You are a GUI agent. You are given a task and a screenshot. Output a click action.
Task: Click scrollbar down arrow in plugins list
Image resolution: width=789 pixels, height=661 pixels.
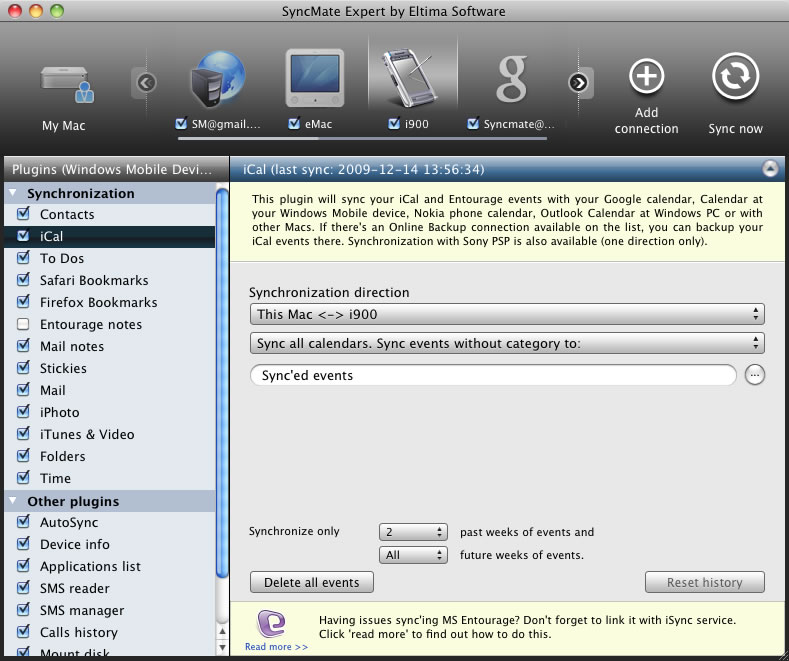pyautogui.click(x=222, y=646)
